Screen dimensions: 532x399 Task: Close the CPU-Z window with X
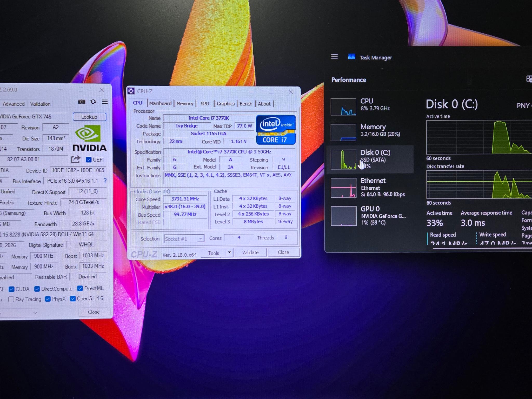pyautogui.click(x=291, y=92)
